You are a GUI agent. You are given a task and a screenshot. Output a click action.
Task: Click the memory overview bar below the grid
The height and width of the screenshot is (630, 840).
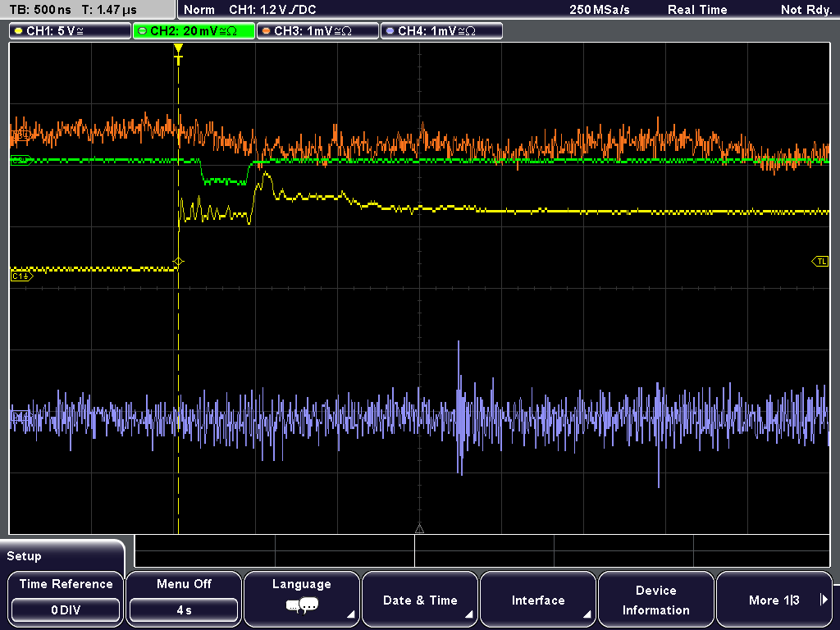(x=482, y=550)
